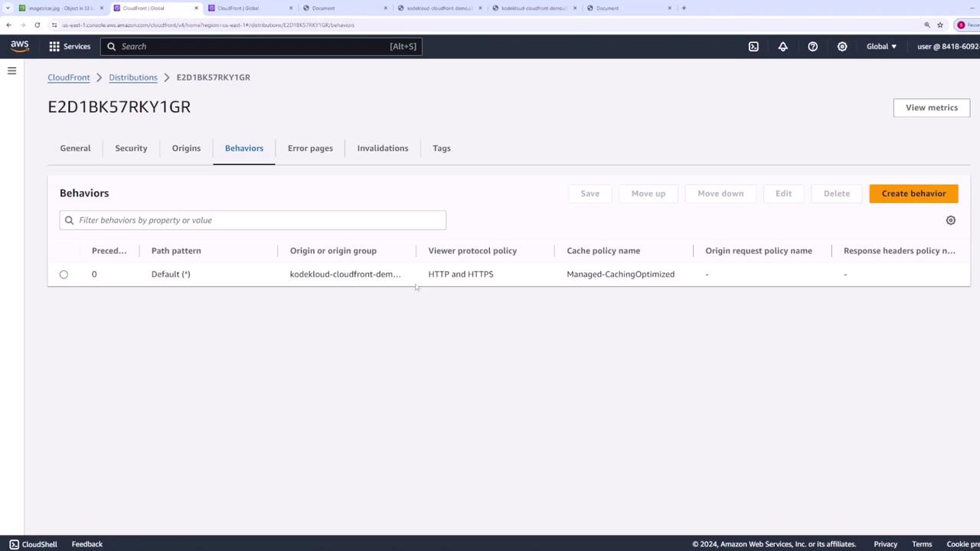The height and width of the screenshot is (551, 980).
Task: Switch to the Origins tab
Action: (186, 148)
